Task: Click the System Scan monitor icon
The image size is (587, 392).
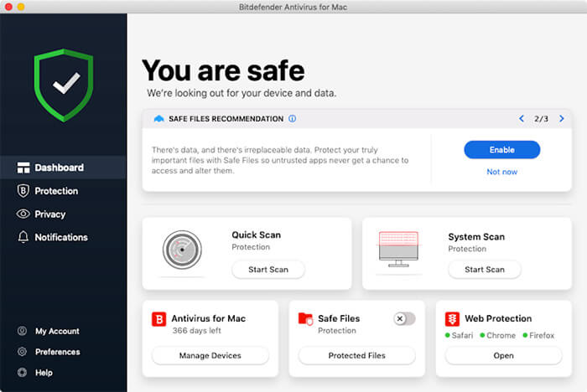Action: coord(397,249)
